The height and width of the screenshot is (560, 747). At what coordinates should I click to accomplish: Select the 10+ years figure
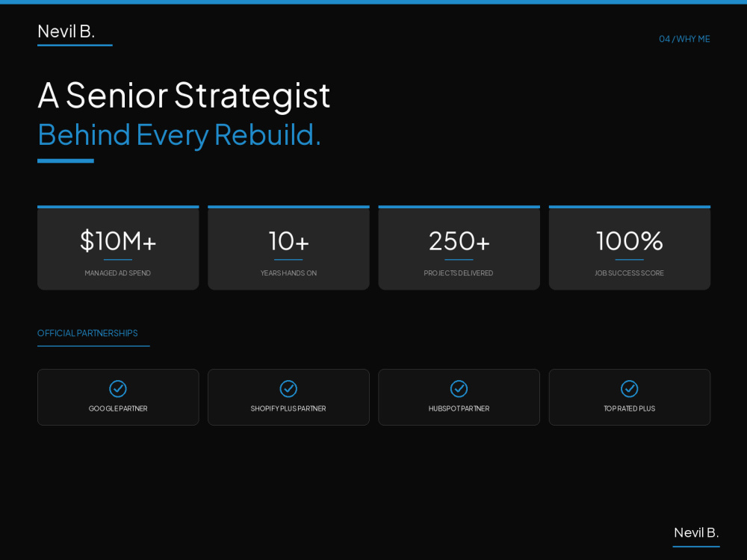[288, 240]
